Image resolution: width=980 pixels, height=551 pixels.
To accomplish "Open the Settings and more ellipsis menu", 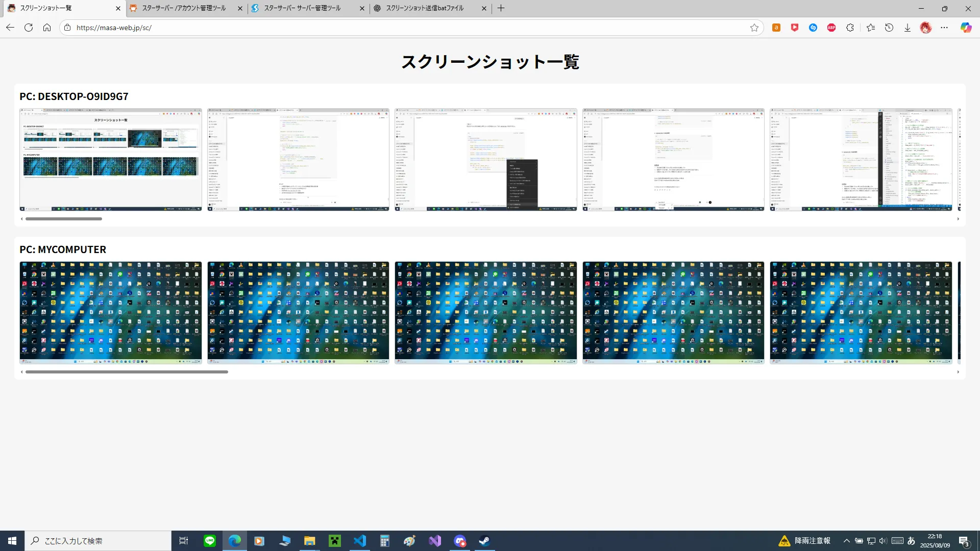I will pyautogui.click(x=944, y=28).
